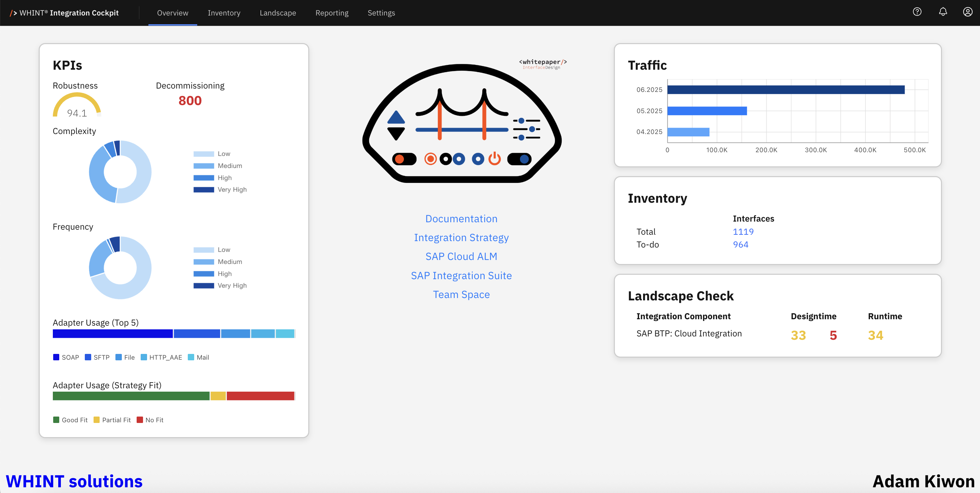Open the Documentation link
The height and width of the screenshot is (493, 980).
pos(461,219)
